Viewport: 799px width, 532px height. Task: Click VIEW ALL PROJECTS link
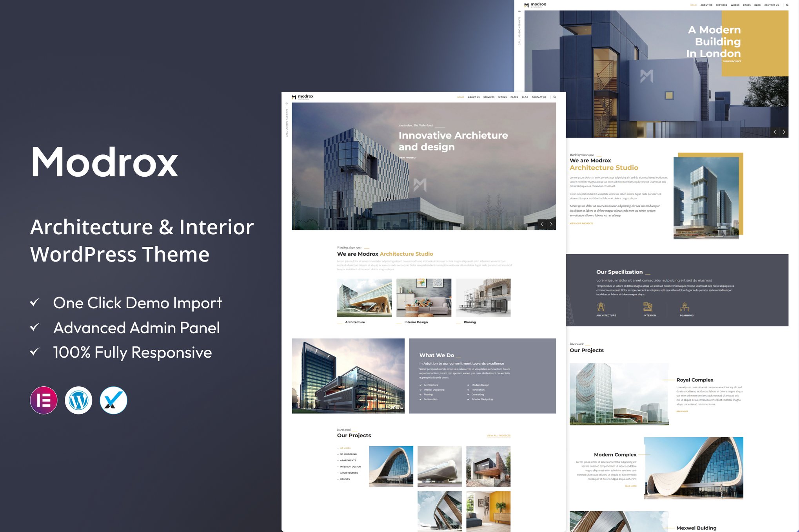coord(499,435)
